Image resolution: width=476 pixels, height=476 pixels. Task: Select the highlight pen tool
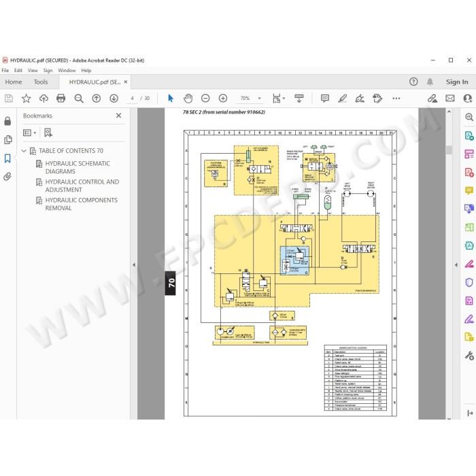tap(343, 99)
